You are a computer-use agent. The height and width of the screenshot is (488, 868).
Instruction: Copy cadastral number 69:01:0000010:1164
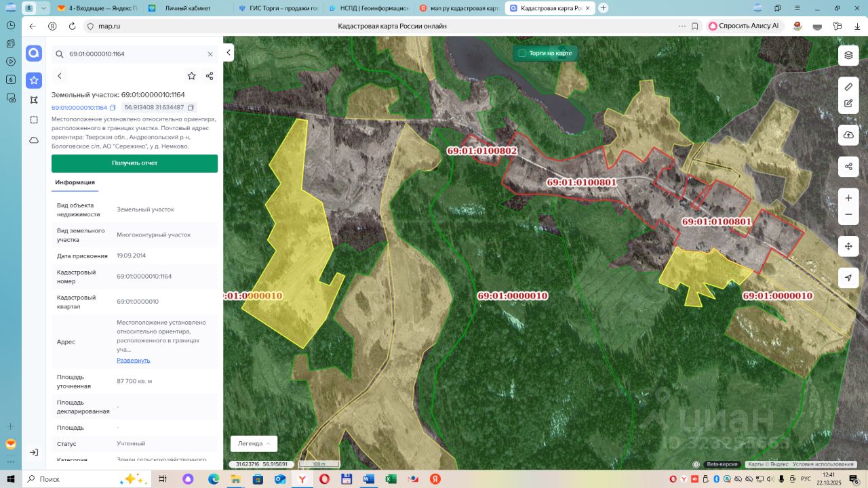tap(113, 108)
